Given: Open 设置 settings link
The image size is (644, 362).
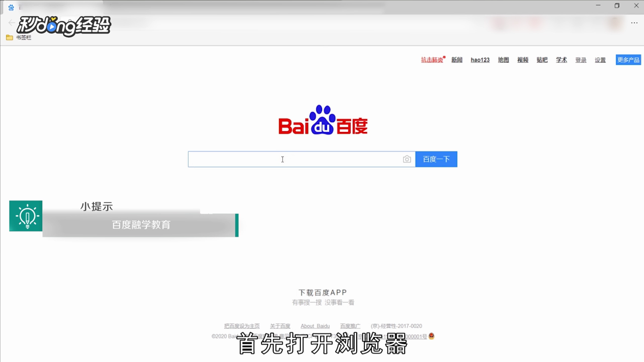Looking at the screenshot, I should (x=600, y=60).
